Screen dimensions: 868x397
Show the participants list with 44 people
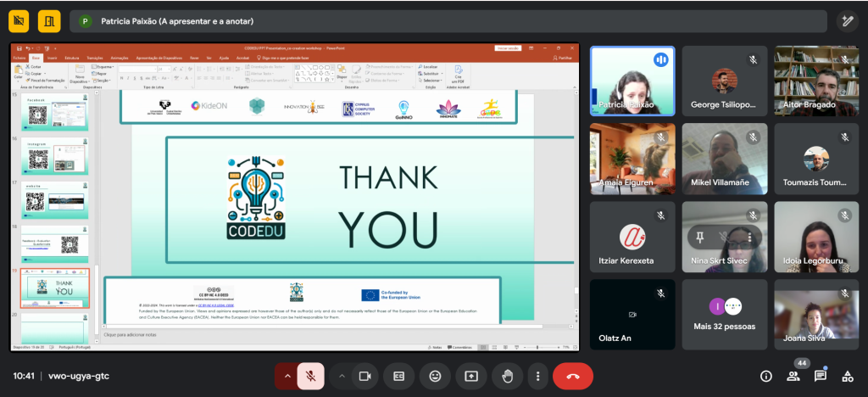793,376
